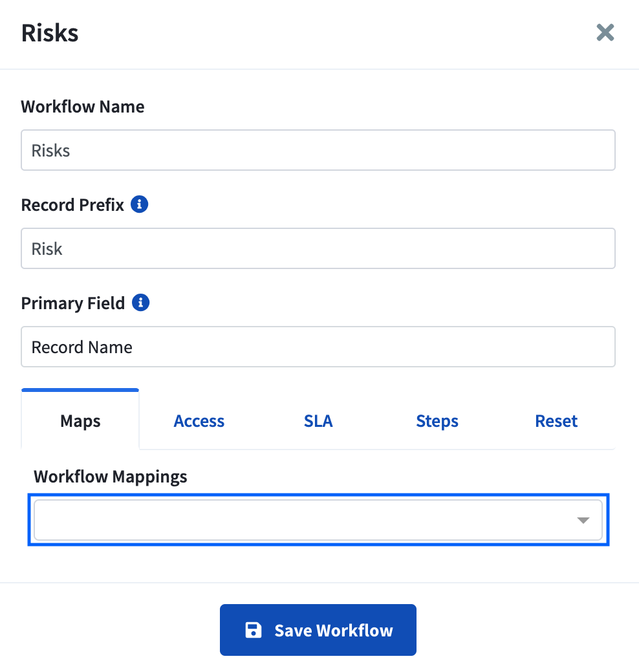Click the Record Prefix field containing Risk
This screenshot has width=639, height=672.
[x=318, y=248]
